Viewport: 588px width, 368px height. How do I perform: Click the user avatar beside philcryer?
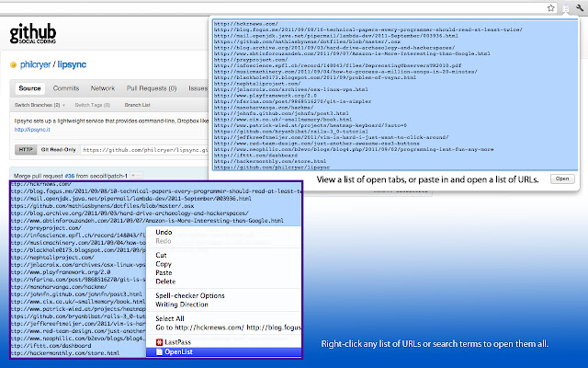coord(14,65)
